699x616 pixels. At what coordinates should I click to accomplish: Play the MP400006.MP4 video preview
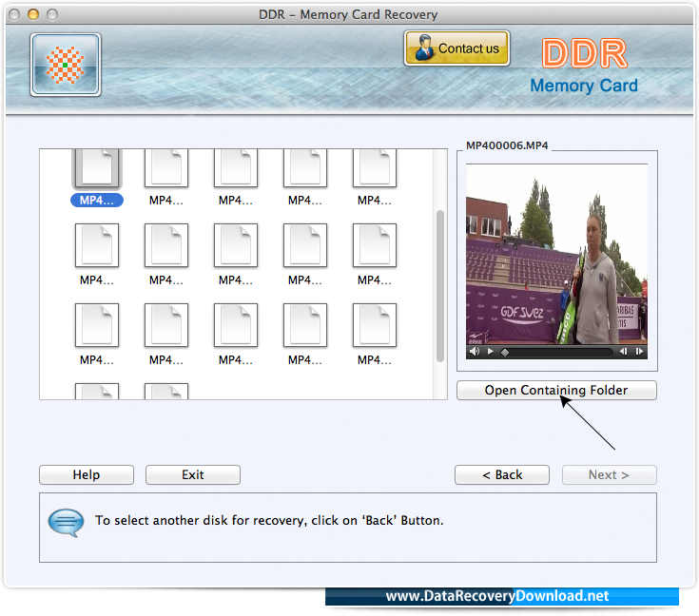(x=491, y=352)
